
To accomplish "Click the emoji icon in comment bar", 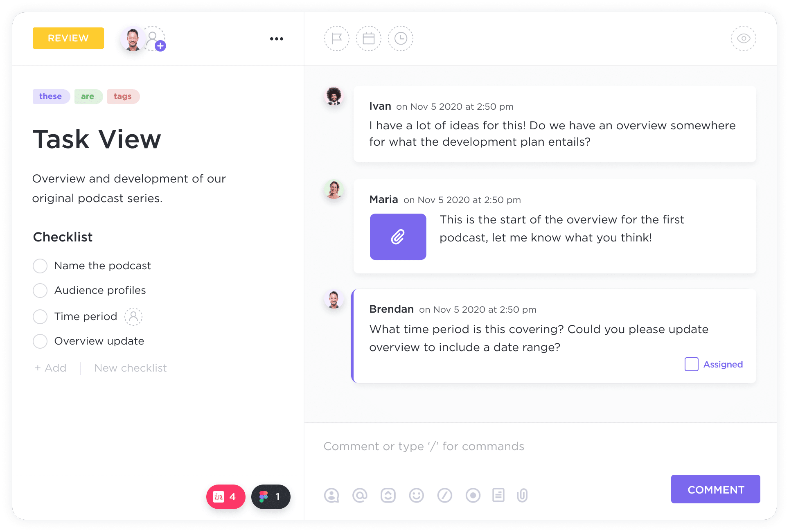I will point(416,489).
